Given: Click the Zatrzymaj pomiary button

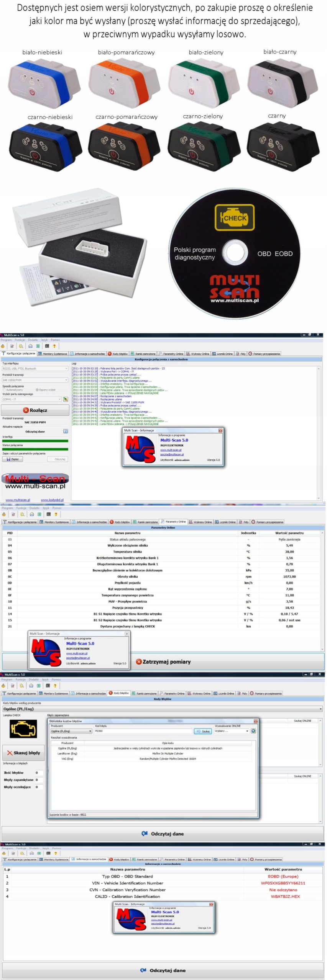Looking at the screenshot, I should 163,661.
